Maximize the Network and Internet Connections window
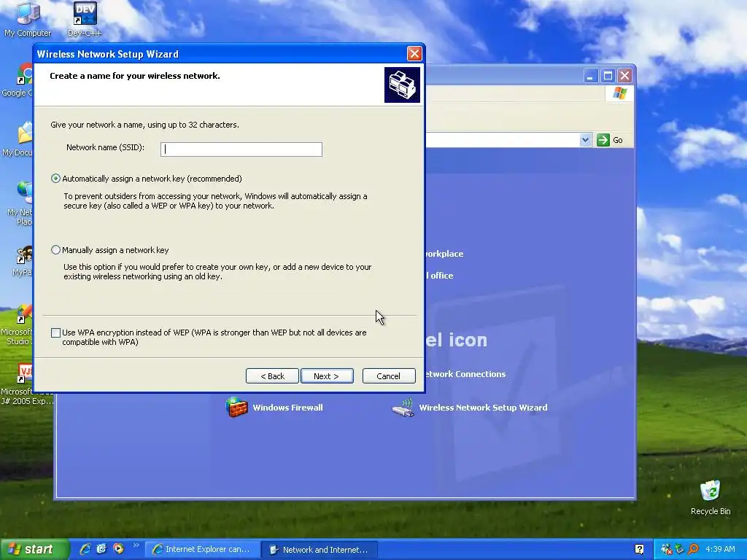Image resolution: width=747 pixels, height=560 pixels. click(x=608, y=76)
